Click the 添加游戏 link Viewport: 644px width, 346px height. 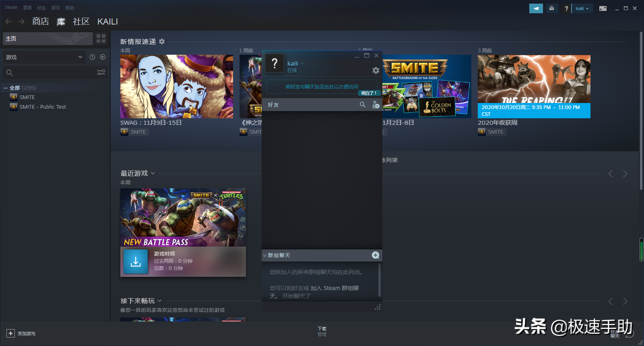[x=27, y=334]
